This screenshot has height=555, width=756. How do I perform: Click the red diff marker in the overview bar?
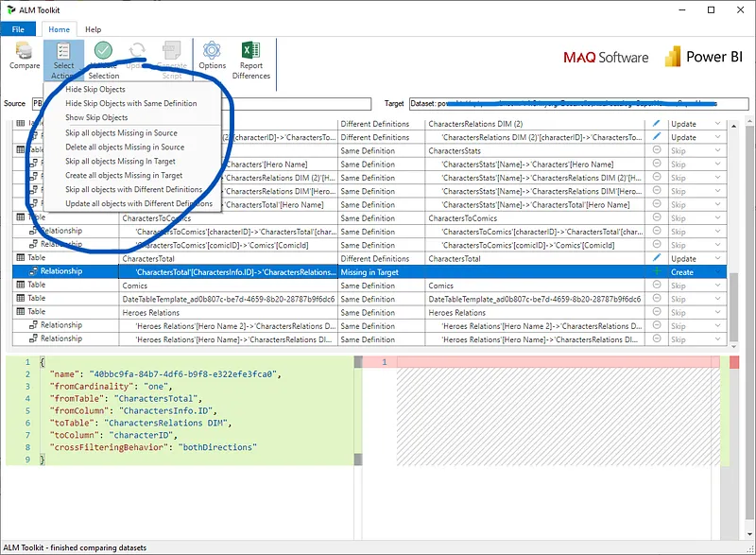pyautogui.click(x=734, y=362)
